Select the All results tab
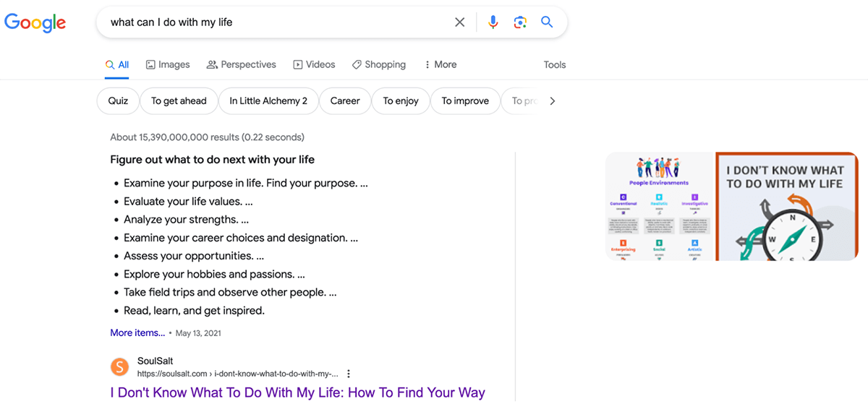The height and width of the screenshot is (412, 868). 117,64
